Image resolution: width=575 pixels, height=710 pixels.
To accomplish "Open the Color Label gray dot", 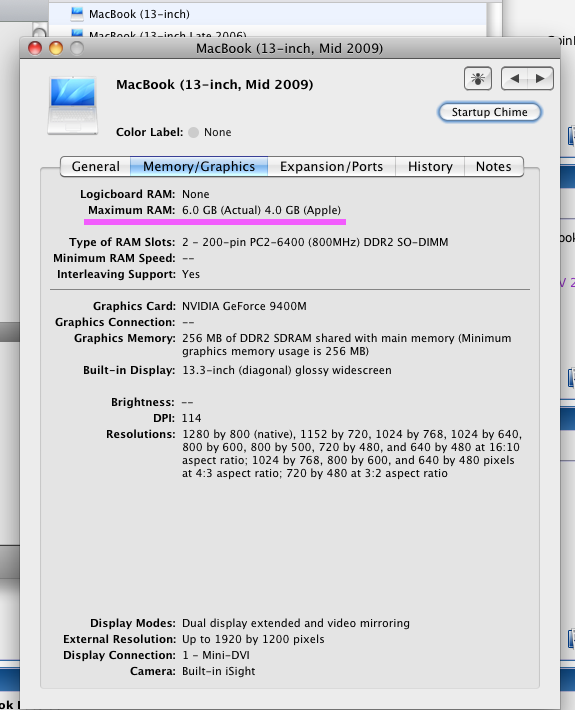I will [193, 132].
